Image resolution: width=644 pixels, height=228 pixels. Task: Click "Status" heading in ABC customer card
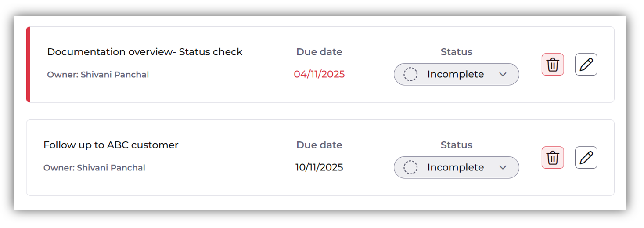coord(456,145)
